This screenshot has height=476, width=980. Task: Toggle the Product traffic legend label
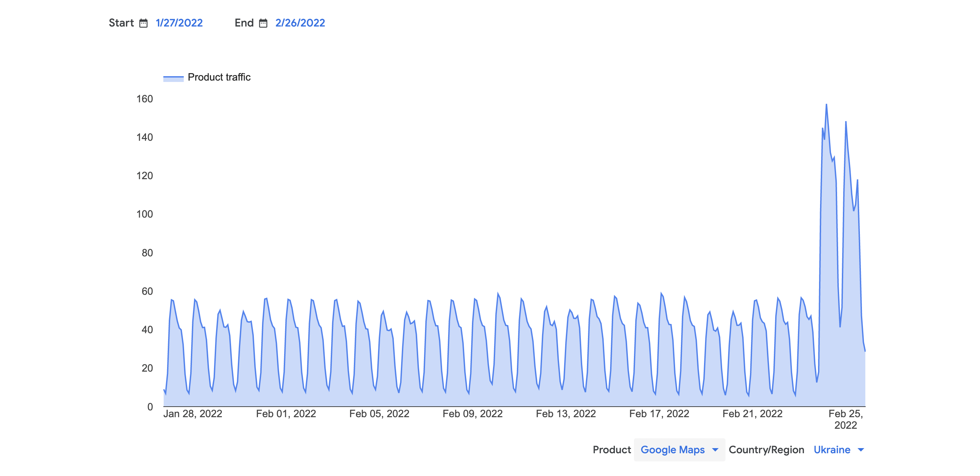pyautogui.click(x=219, y=77)
